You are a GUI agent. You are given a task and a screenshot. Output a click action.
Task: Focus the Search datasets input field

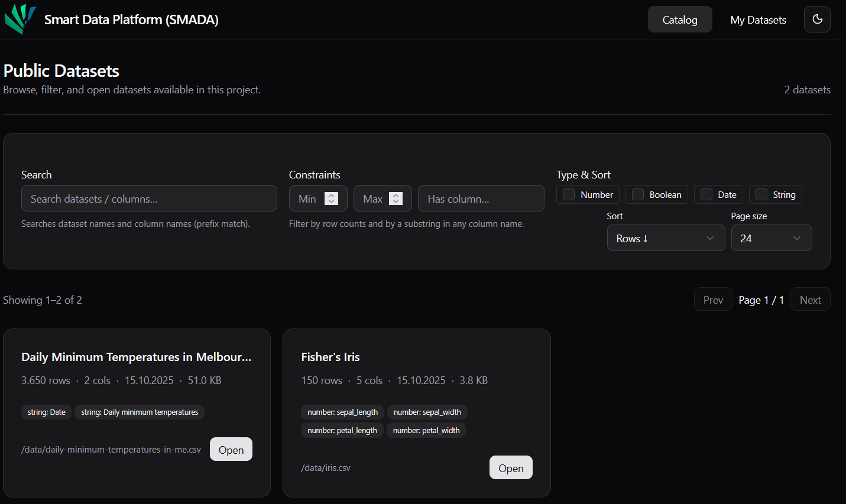point(149,199)
